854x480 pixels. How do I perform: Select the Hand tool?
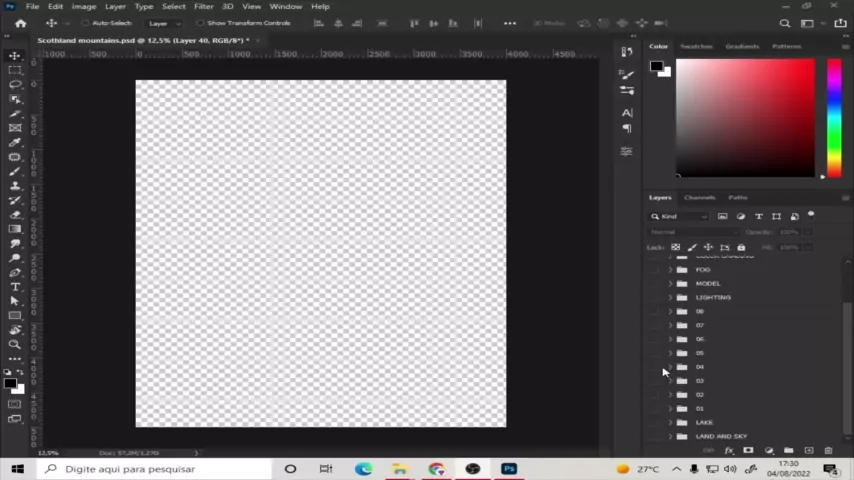(15, 330)
